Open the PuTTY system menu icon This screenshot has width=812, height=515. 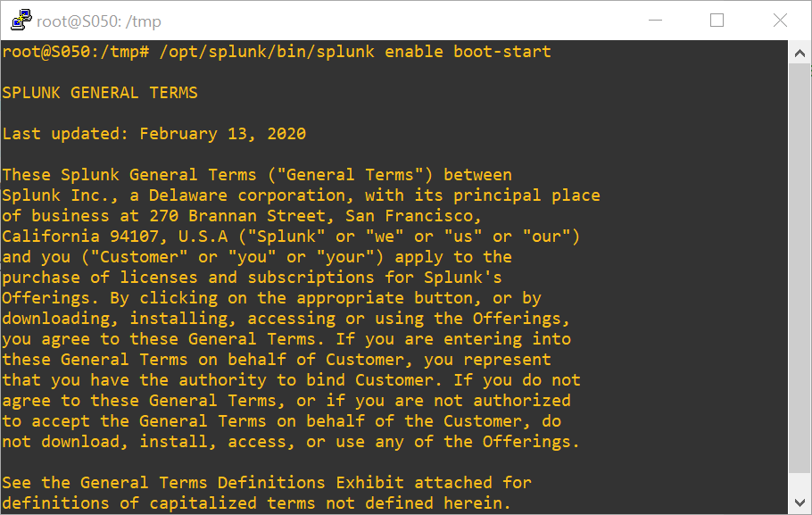tap(21, 21)
